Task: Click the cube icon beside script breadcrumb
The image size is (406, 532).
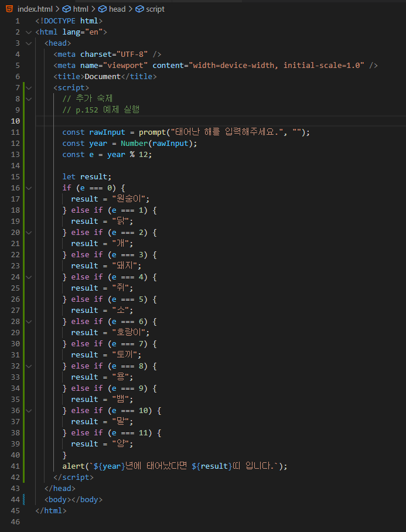Action: tap(139, 9)
